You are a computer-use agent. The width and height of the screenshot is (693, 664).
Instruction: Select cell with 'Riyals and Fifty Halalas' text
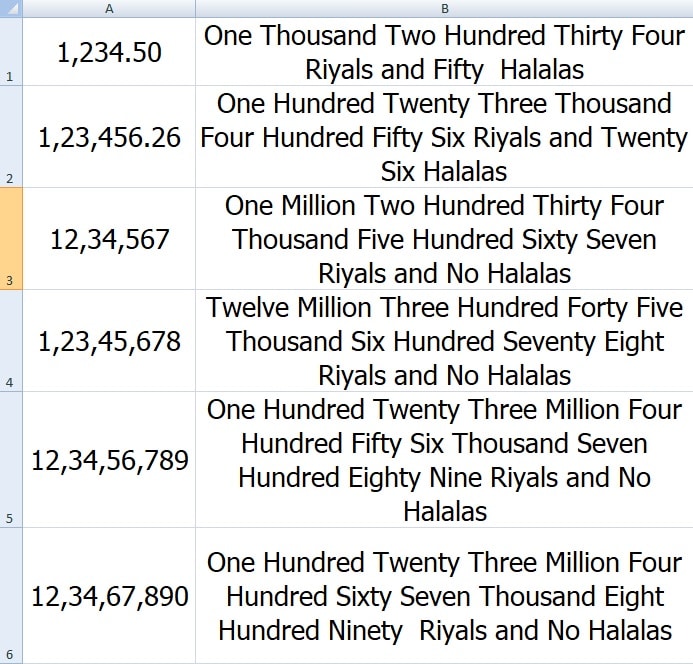[x=444, y=52]
